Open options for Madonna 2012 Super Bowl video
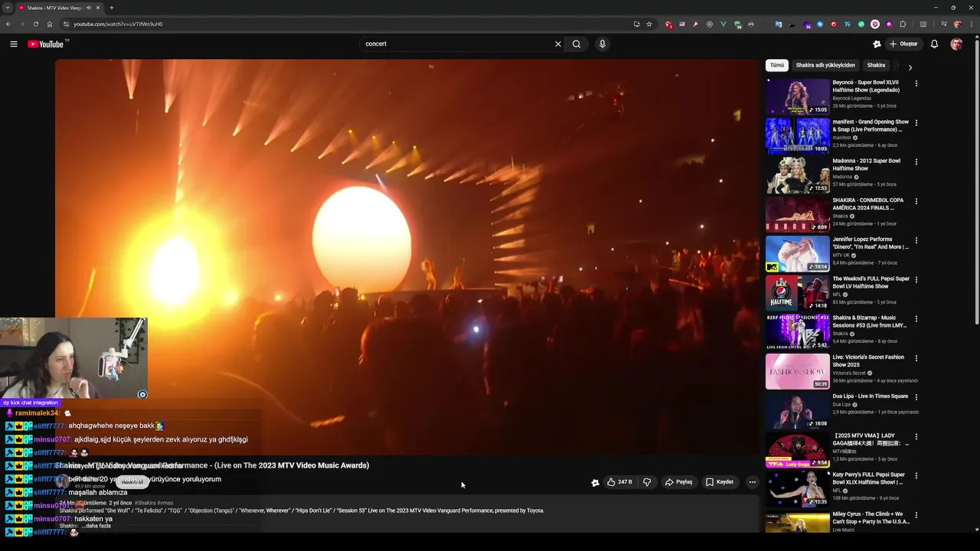Image resolution: width=980 pixels, height=551 pixels. [x=916, y=161]
